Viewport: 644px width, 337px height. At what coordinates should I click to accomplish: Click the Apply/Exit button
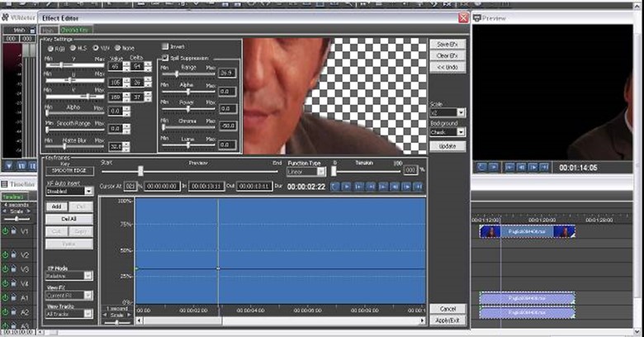point(447,320)
